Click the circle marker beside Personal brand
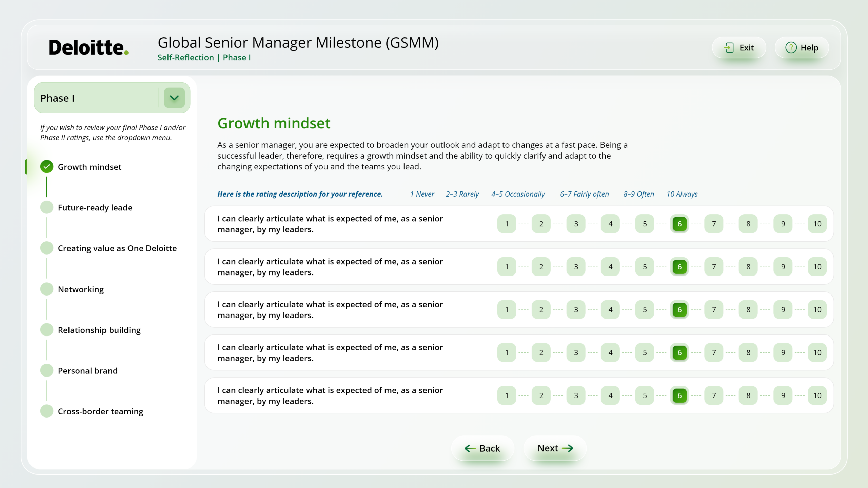The image size is (868, 488). point(47,370)
